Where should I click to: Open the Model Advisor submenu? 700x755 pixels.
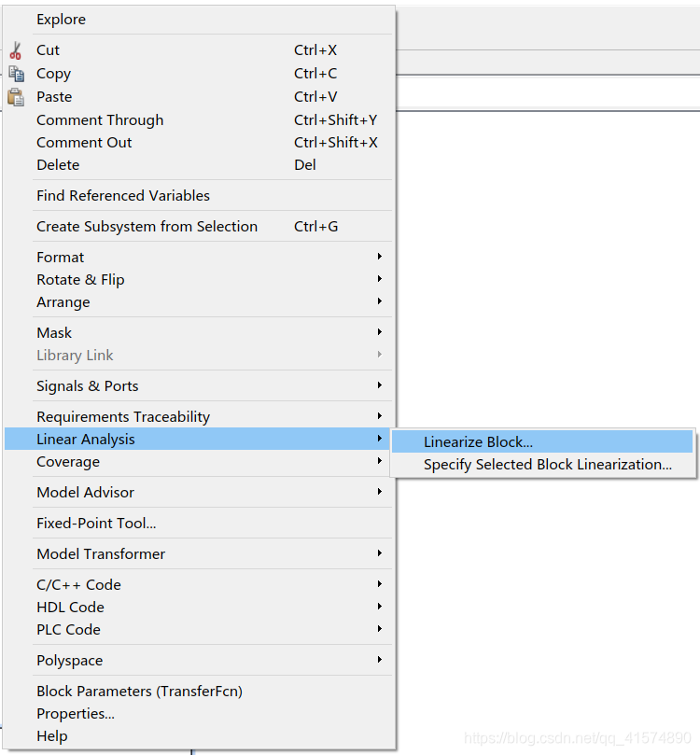pos(200,493)
